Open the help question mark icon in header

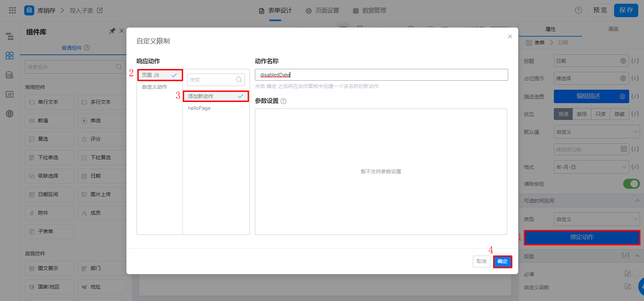click(578, 10)
